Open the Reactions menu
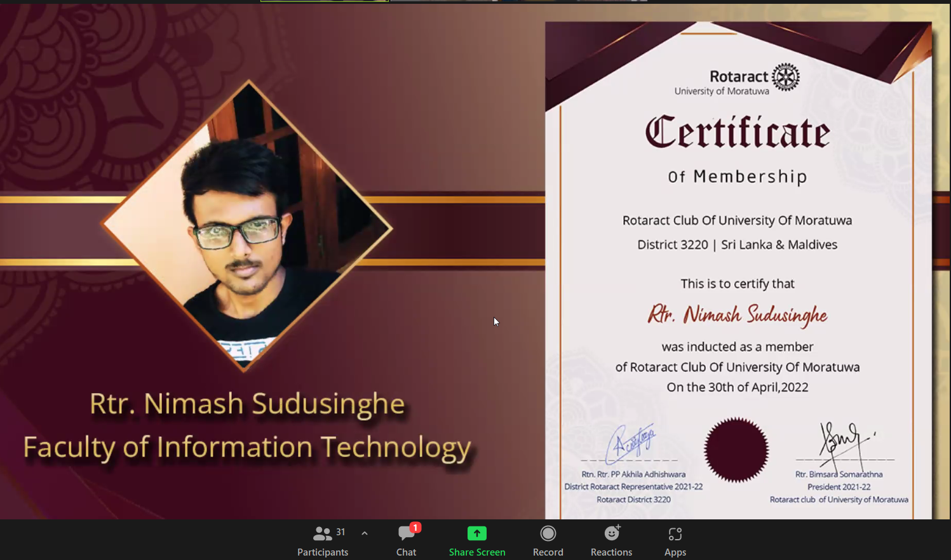The image size is (951, 560). pyautogui.click(x=612, y=541)
